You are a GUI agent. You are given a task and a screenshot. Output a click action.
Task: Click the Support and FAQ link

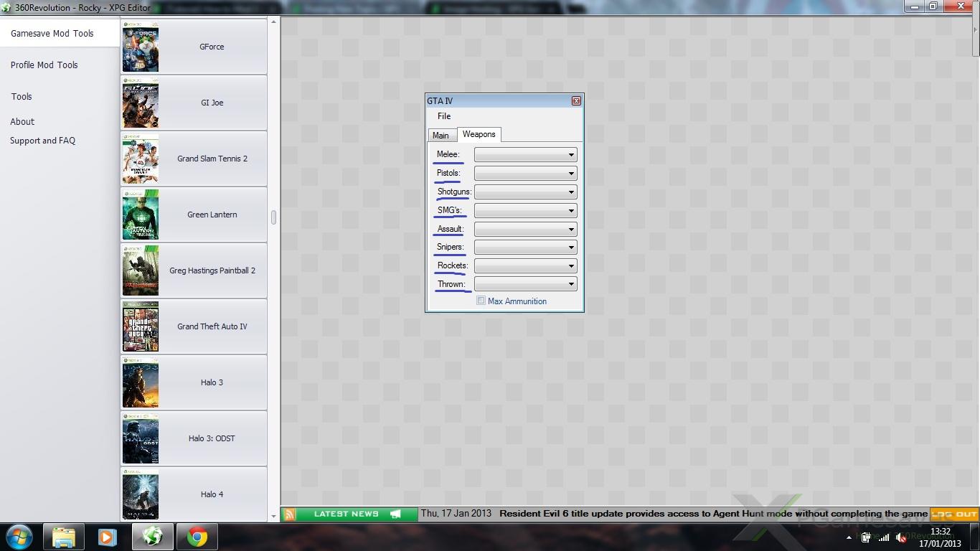43,141
